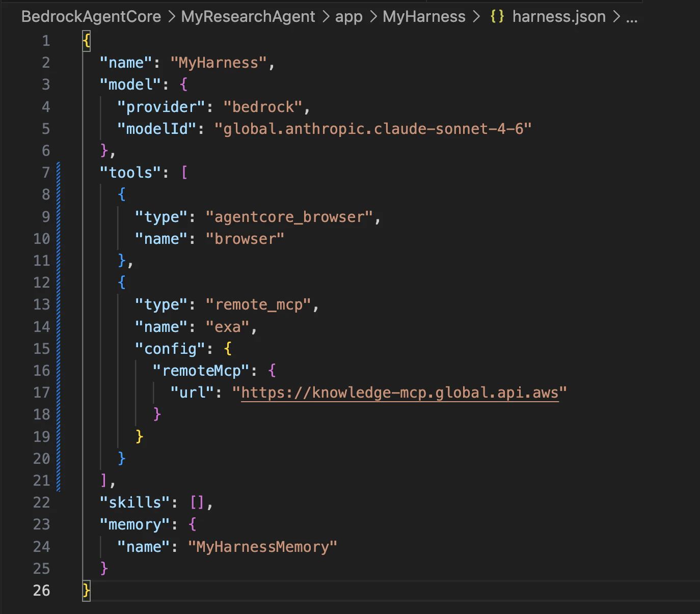Click the "tools" key

[x=130, y=173]
